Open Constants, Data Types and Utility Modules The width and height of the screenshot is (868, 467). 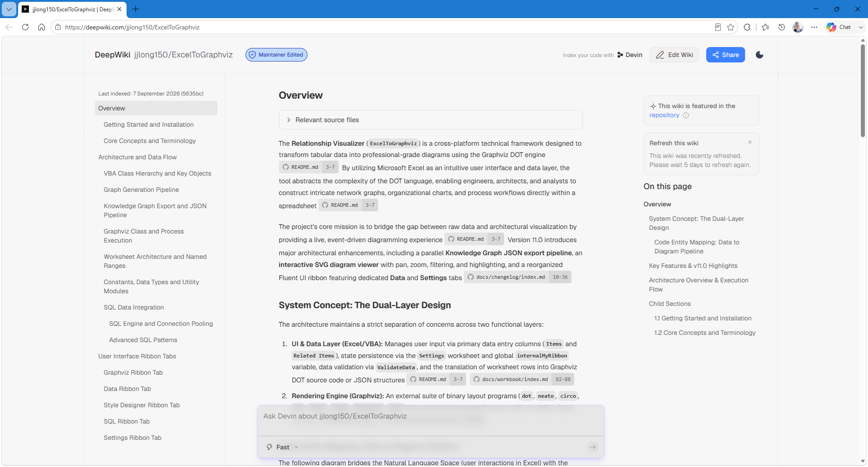(x=151, y=286)
